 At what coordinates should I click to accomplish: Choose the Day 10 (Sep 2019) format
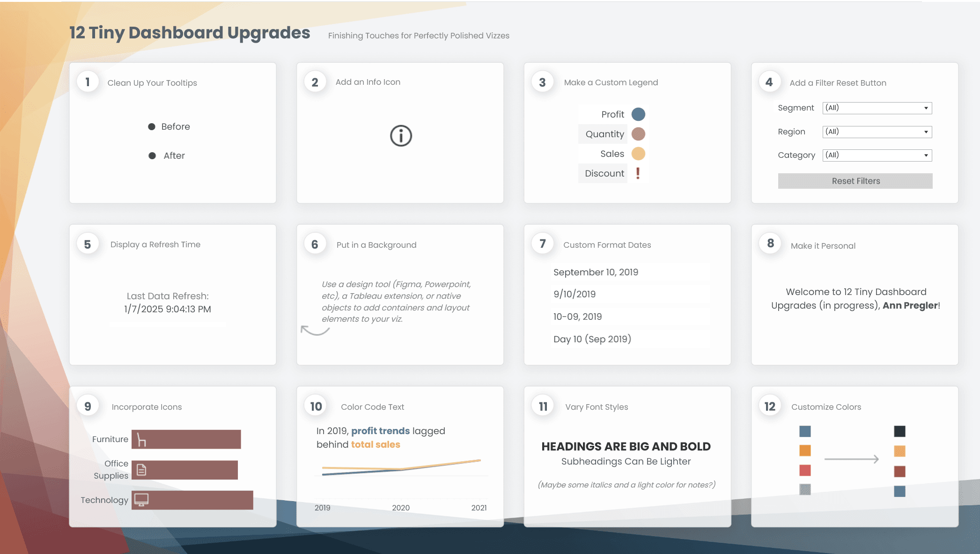point(592,339)
